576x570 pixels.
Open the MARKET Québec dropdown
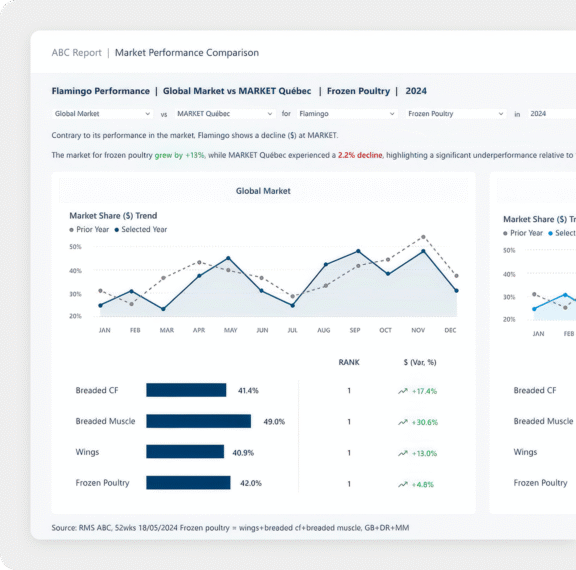[x=225, y=114]
